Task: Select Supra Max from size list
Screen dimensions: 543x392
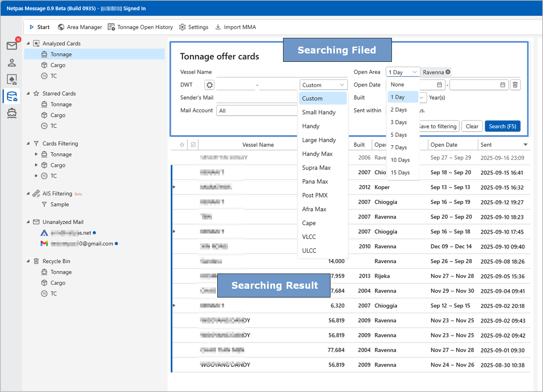Action: coord(316,168)
